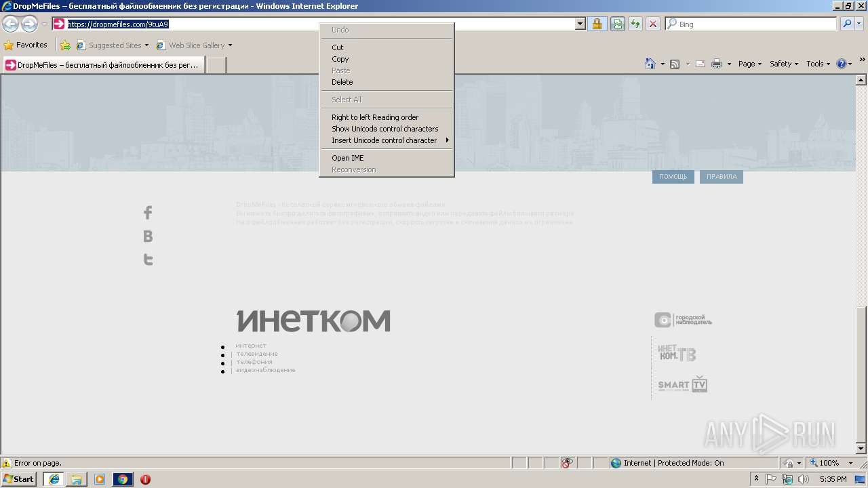868x488 pixels.
Task: Open Internet Explorer from taskbar
Action: click(54, 479)
